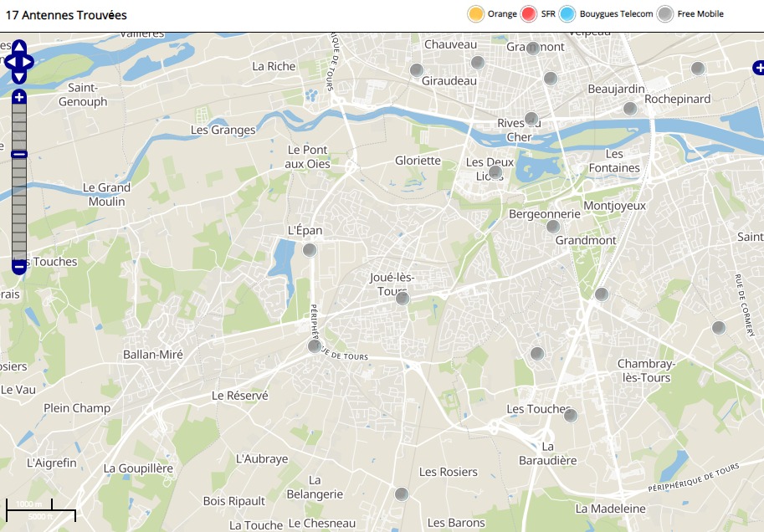Click the 'Gloriette' map label

(x=418, y=161)
